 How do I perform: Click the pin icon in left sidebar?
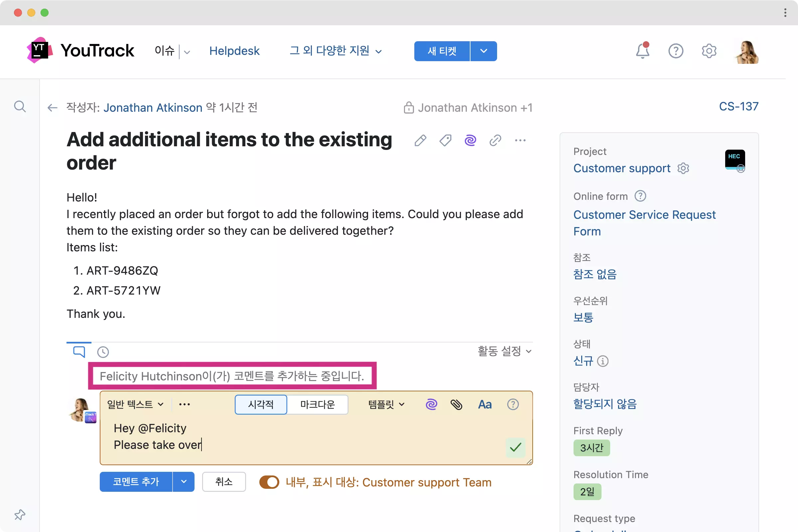20,515
